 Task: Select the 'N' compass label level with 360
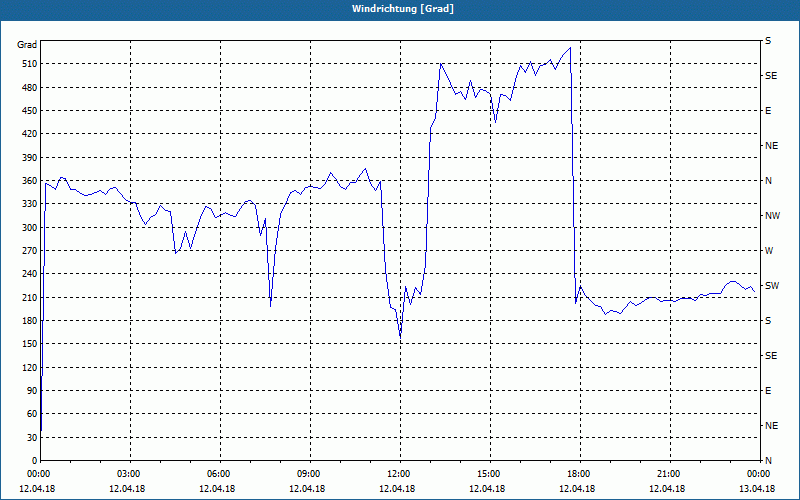[x=768, y=181]
